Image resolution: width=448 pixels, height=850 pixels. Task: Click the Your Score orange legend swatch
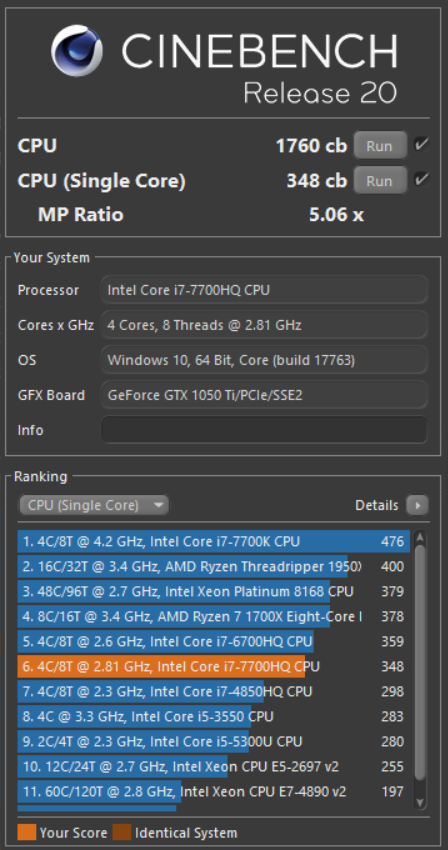tap(27, 833)
